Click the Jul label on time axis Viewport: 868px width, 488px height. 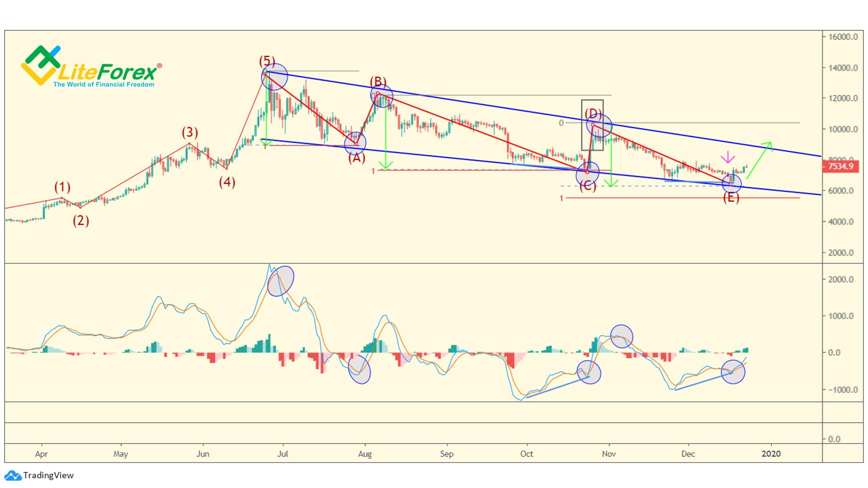point(283,454)
